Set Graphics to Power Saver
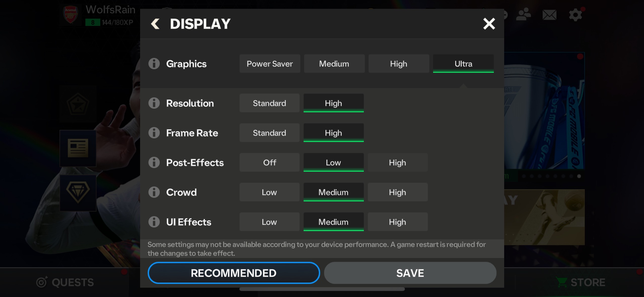This screenshot has height=297, width=644. click(x=270, y=64)
